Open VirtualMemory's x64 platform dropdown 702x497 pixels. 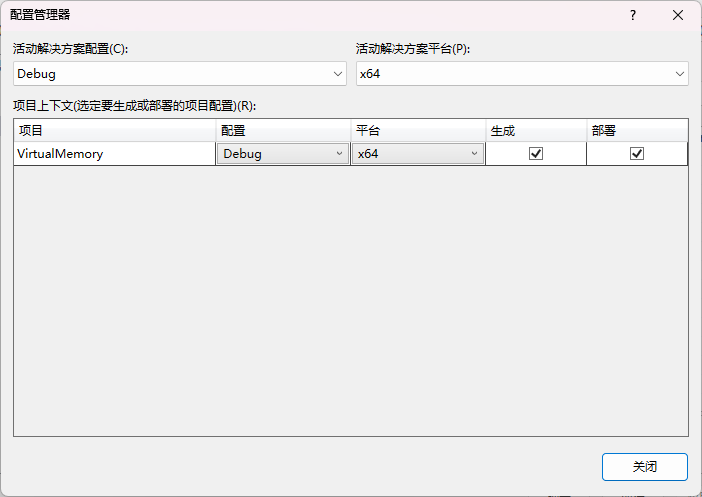pyautogui.click(x=475, y=154)
